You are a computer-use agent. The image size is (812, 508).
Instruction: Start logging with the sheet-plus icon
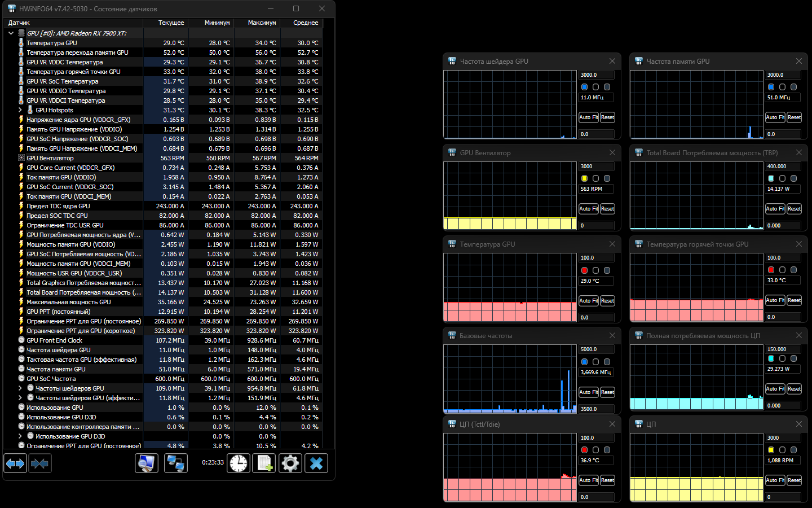[x=264, y=463]
